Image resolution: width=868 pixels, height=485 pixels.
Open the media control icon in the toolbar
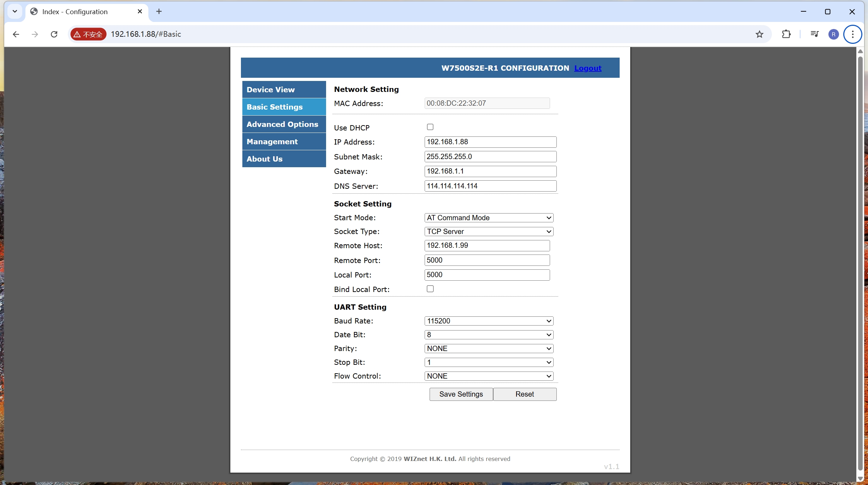pyautogui.click(x=814, y=34)
